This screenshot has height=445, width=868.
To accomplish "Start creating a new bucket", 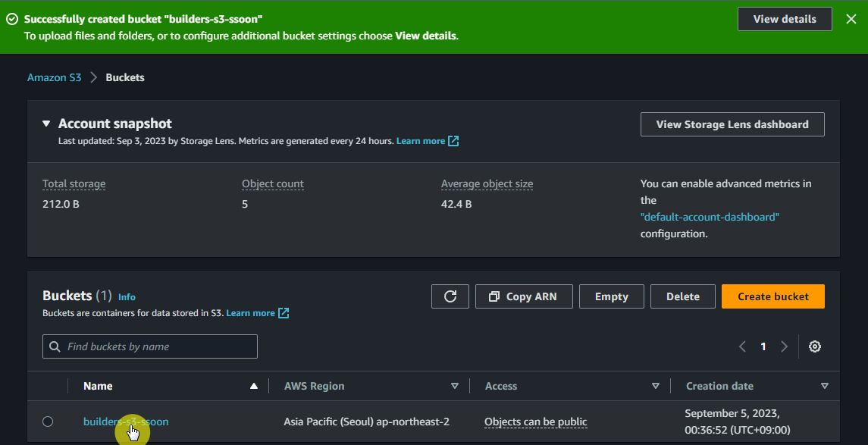I will click(773, 296).
